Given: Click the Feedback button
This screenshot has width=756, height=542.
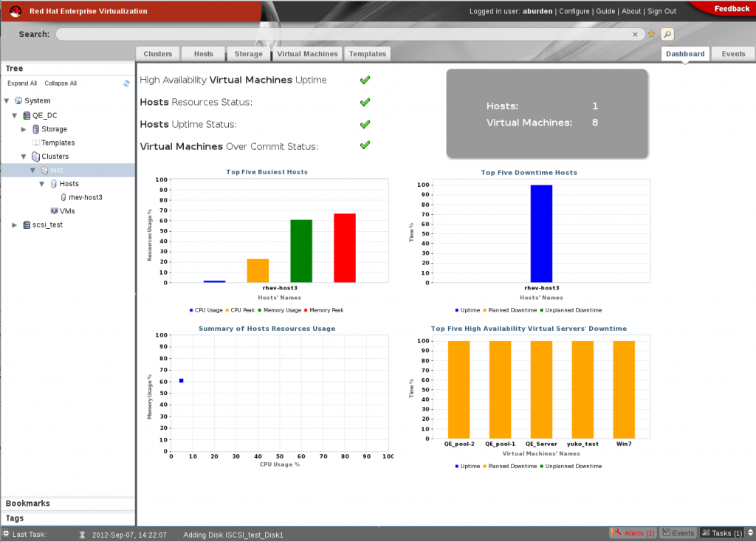Looking at the screenshot, I should pyautogui.click(x=732, y=9).
